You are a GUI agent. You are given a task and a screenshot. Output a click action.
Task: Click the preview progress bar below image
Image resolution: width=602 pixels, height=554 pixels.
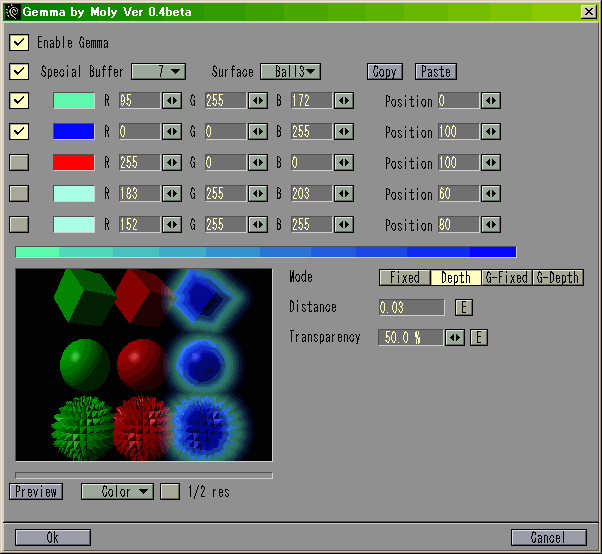coord(144,475)
